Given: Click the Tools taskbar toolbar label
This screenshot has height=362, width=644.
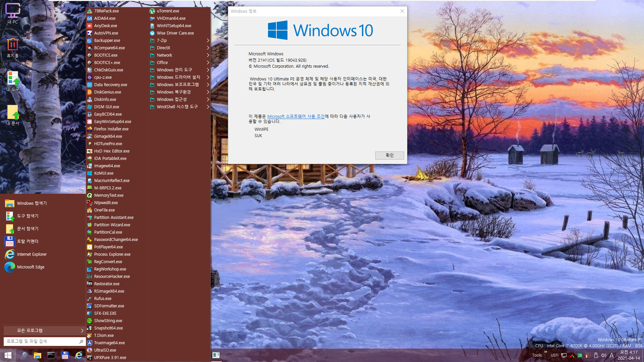Looking at the screenshot, I should [537, 355].
